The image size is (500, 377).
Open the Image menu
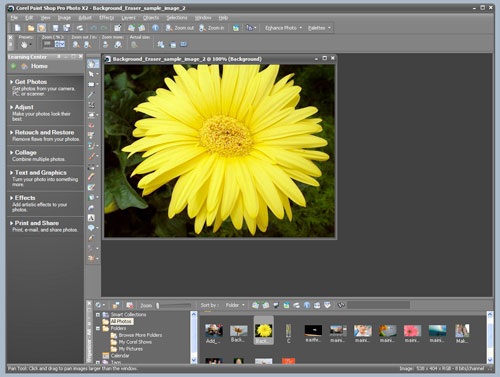[x=64, y=18]
